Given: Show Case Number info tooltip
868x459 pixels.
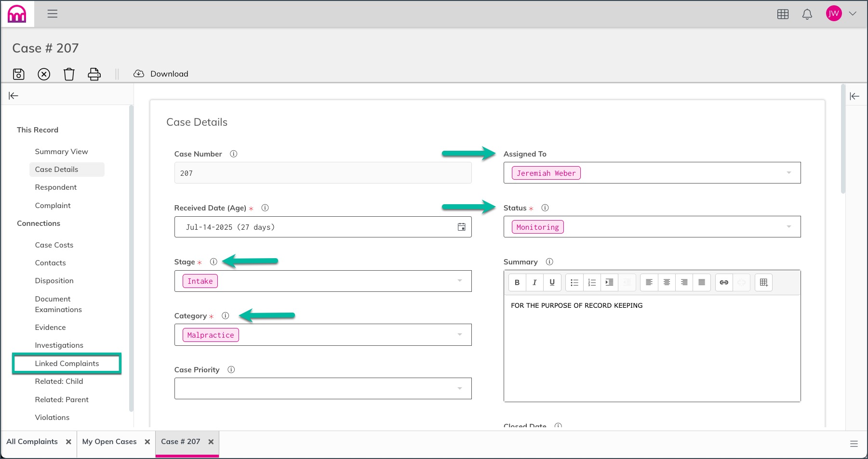Looking at the screenshot, I should click(x=234, y=154).
